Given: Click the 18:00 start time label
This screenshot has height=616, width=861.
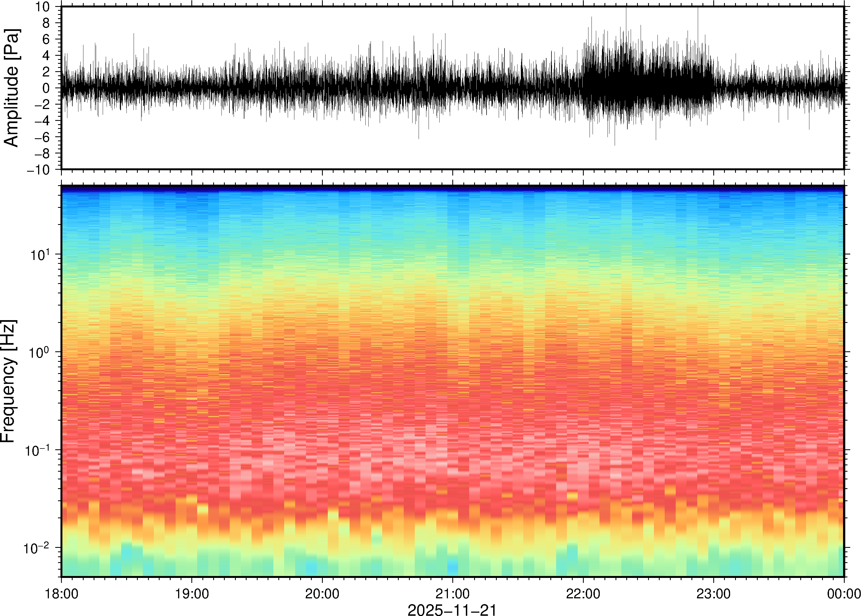Looking at the screenshot, I should (62, 594).
